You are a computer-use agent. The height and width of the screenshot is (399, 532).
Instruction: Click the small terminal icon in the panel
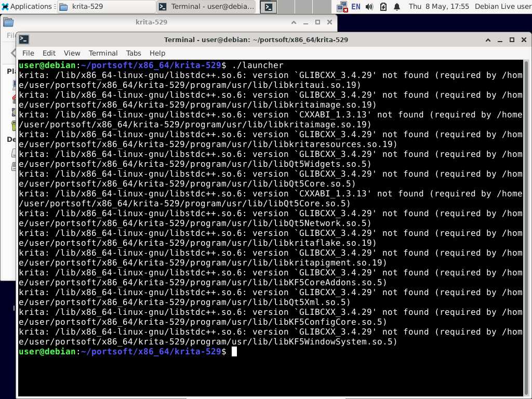269,7
